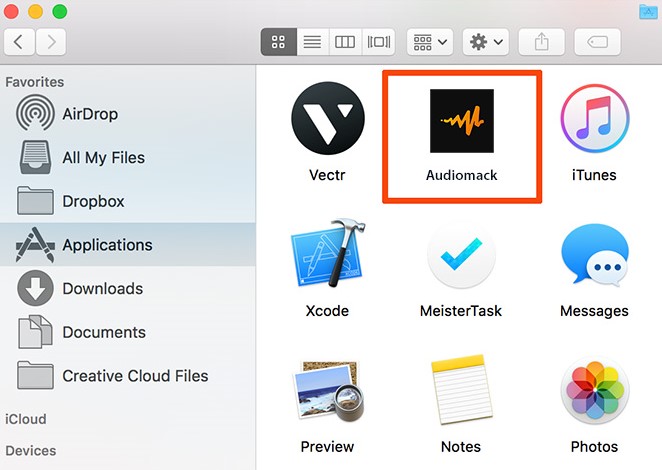This screenshot has width=662, height=470.
Task: Select the Messages app icon
Action: click(x=594, y=254)
